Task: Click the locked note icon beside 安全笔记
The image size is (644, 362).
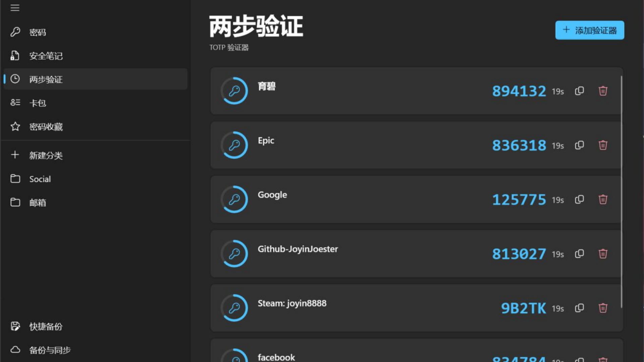Action: coord(15,55)
